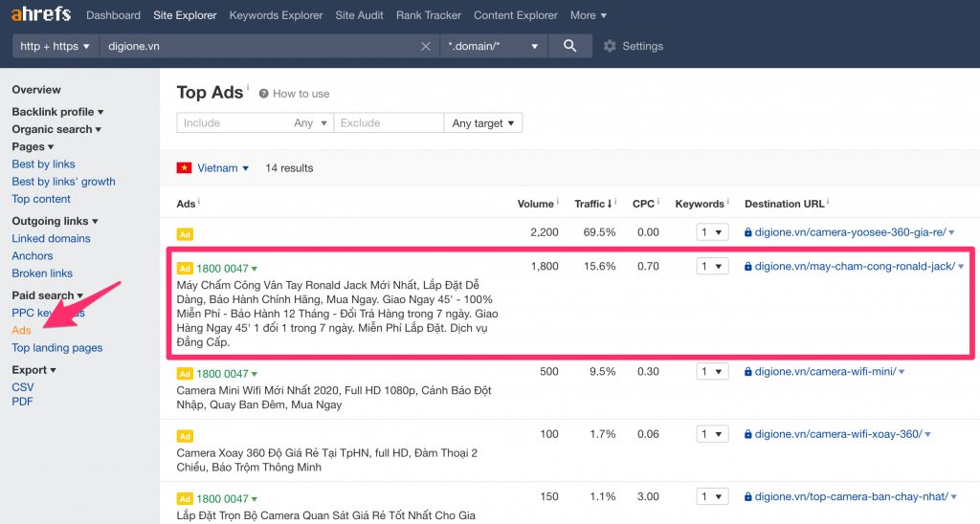Open the *.domain/* mode dropdown

494,46
